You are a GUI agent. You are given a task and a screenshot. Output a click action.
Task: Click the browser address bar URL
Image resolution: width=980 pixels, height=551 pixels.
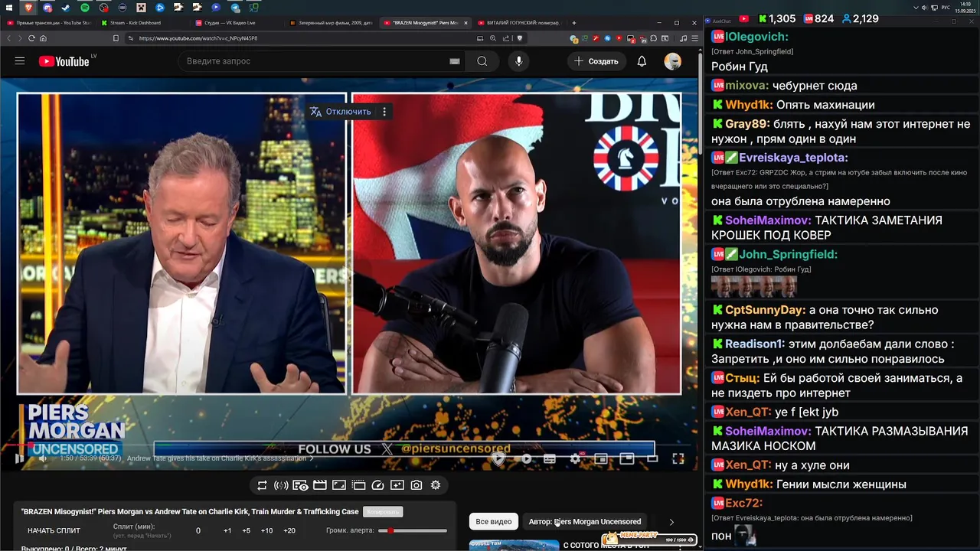click(x=198, y=38)
